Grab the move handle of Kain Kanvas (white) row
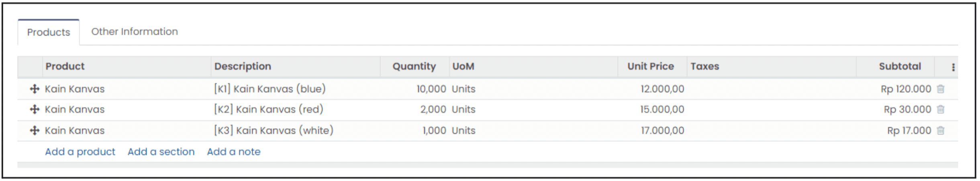The height and width of the screenshot is (181, 980). (x=35, y=130)
